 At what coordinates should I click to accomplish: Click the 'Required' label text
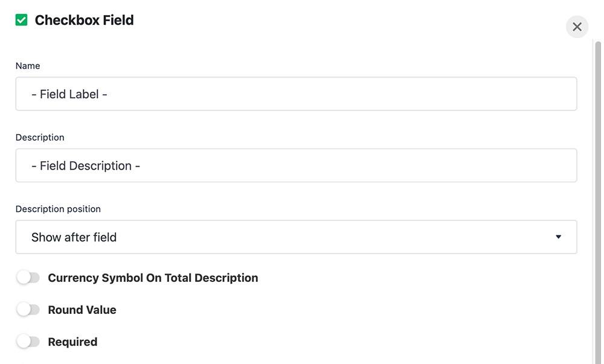coord(72,342)
